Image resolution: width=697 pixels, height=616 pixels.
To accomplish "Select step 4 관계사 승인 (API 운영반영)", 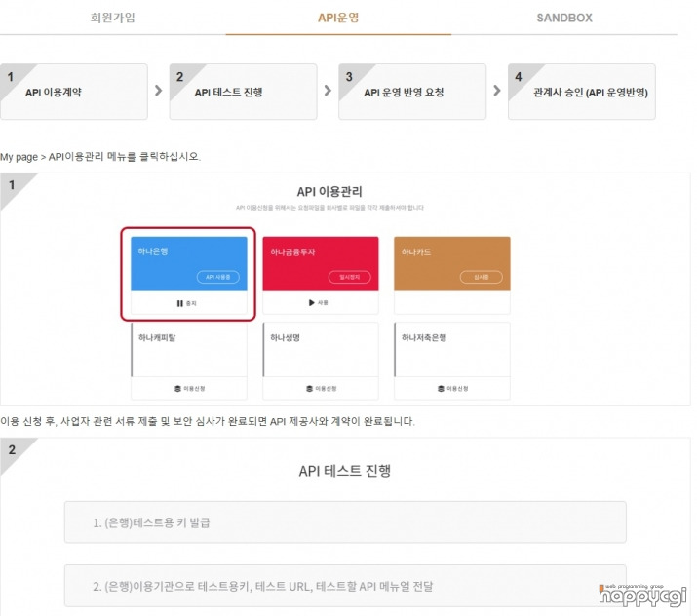I will (582, 92).
